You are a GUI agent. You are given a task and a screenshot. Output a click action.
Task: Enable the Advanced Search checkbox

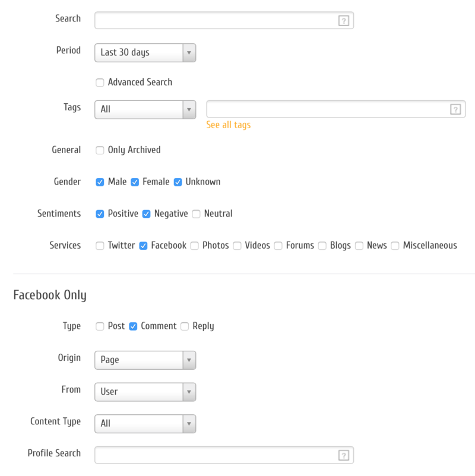click(x=100, y=82)
